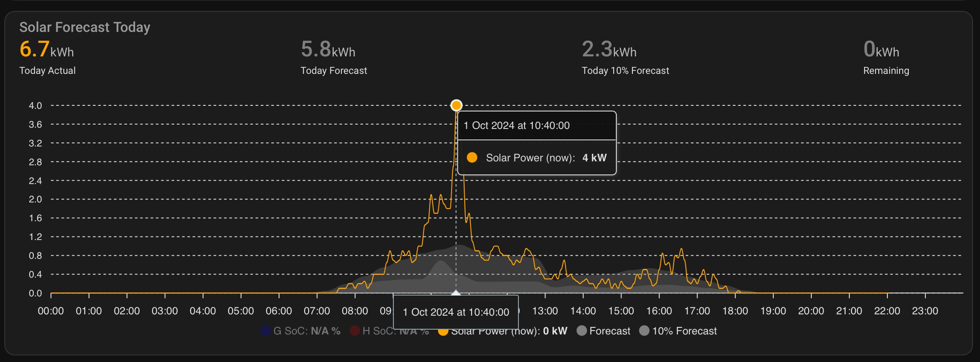
Task: Click the 23:00 time axis label
Action: coord(925,311)
